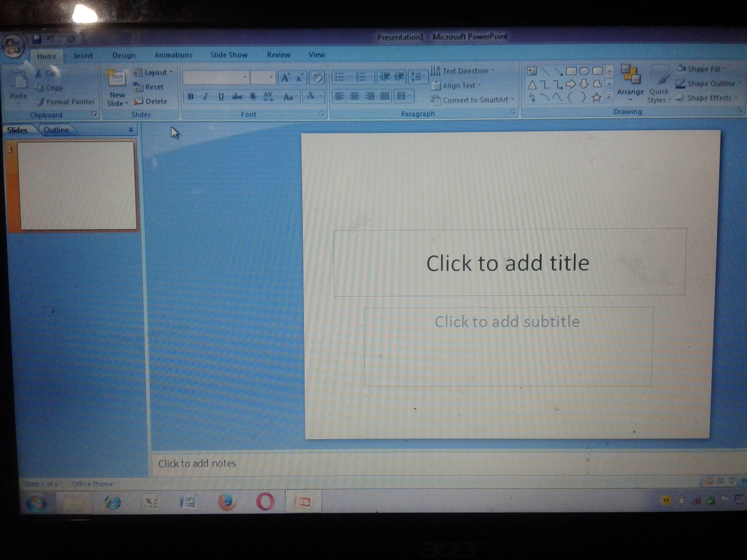Open the round Office button menu

[13, 47]
